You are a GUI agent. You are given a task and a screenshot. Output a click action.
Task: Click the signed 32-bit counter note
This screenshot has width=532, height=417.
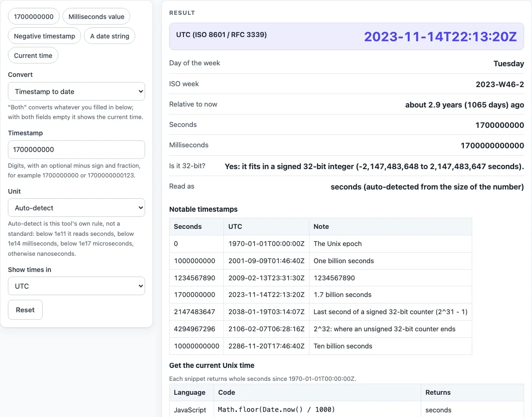coord(391,312)
